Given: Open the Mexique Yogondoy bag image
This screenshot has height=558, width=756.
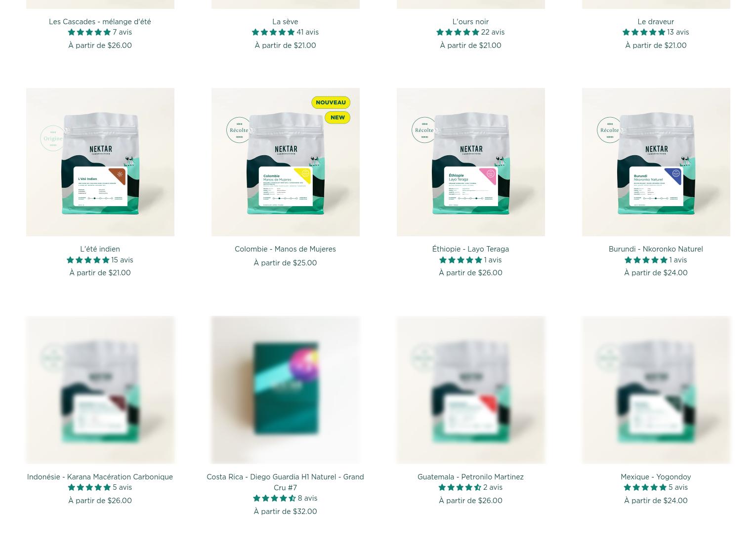Looking at the screenshot, I should point(656,390).
